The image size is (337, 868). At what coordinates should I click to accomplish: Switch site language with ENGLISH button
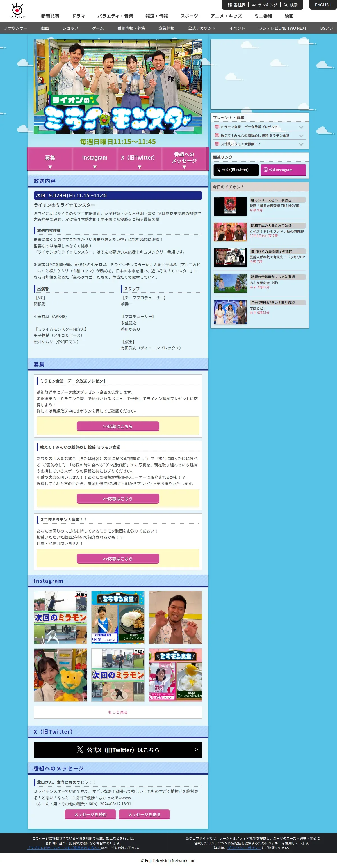(x=323, y=5)
